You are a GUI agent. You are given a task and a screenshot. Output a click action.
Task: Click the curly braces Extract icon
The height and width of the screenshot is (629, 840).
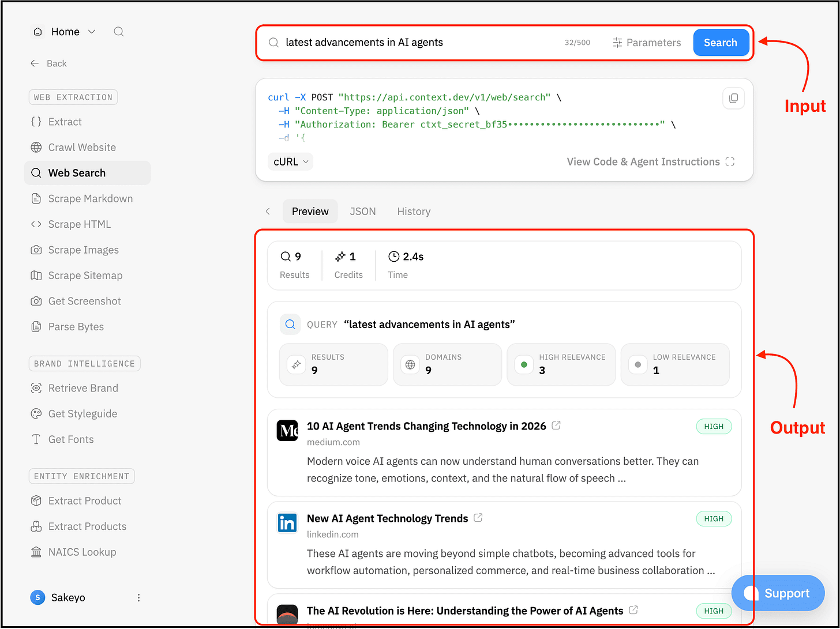(x=36, y=122)
